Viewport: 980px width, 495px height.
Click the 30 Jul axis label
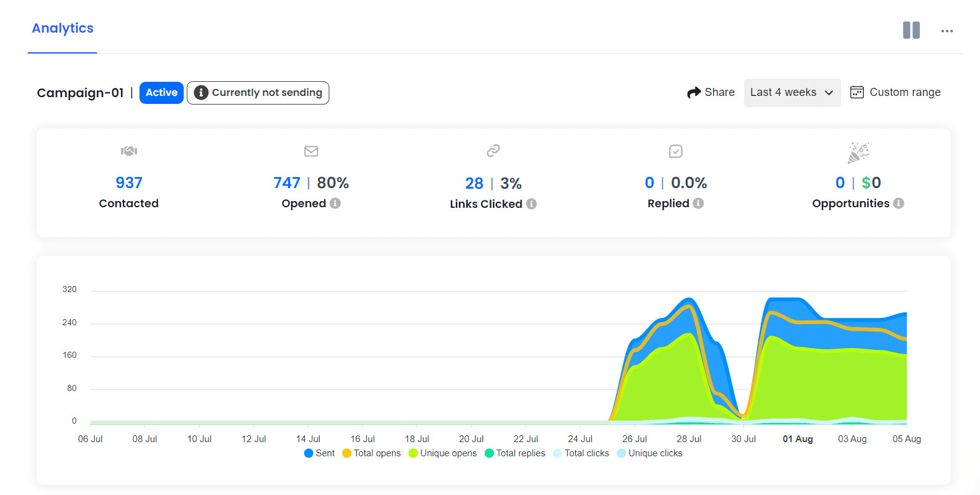[x=743, y=439]
